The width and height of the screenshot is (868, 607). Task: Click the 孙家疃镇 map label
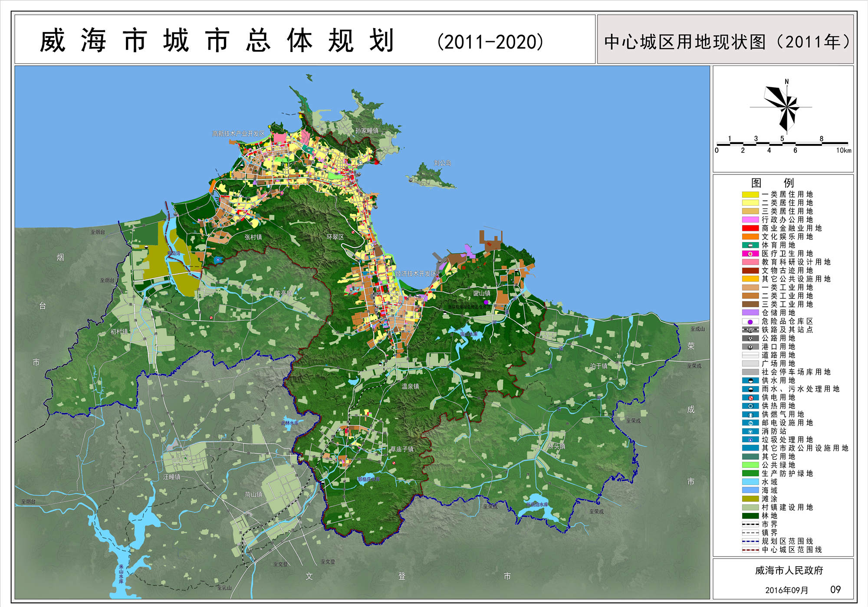(367, 131)
